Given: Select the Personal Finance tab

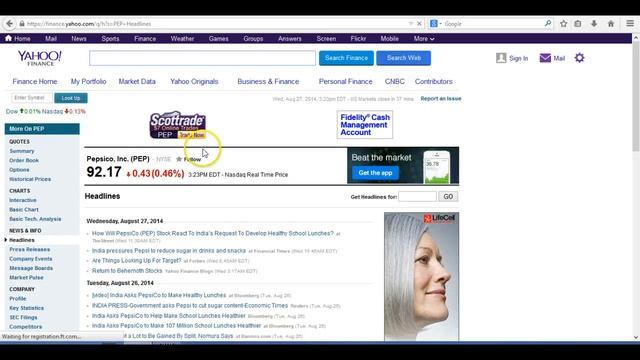Looking at the screenshot, I should (x=345, y=82).
